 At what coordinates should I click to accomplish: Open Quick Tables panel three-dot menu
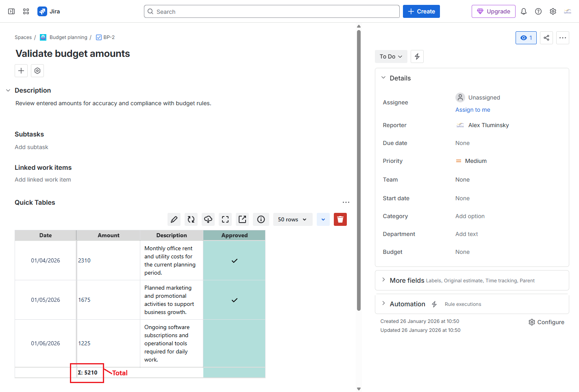[346, 202]
